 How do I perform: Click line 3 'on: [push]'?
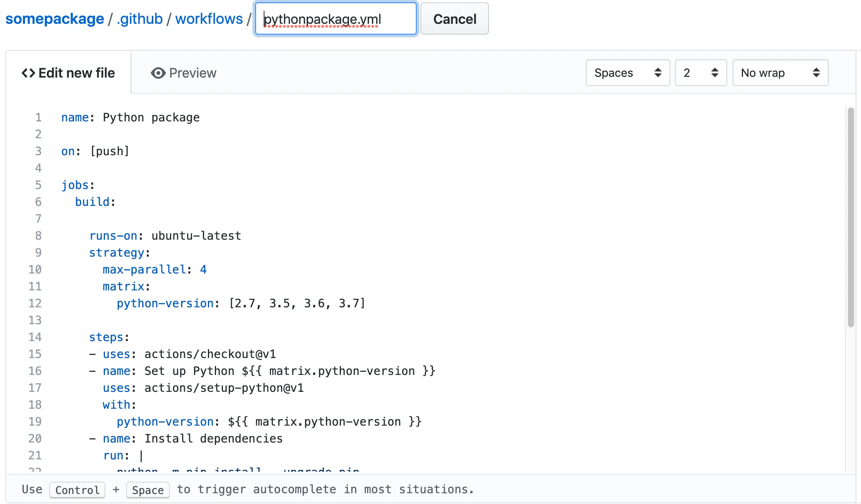(95, 151)
